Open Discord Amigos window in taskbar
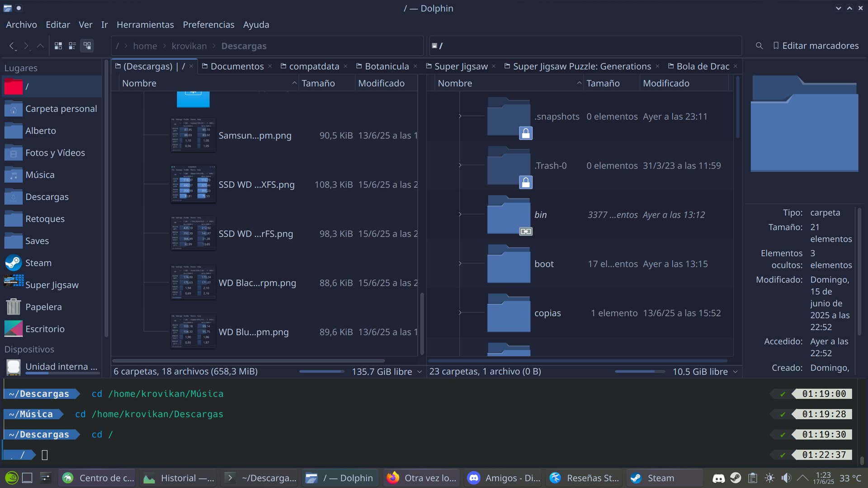This screenshot has height=488, width=868. click(504, 478)
